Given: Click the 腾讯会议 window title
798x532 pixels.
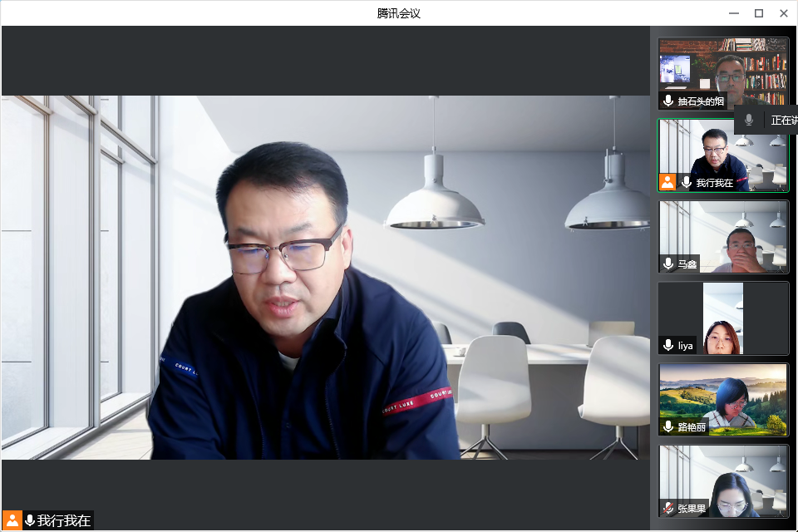Looking at the screenshot, I should pos(399,13).
